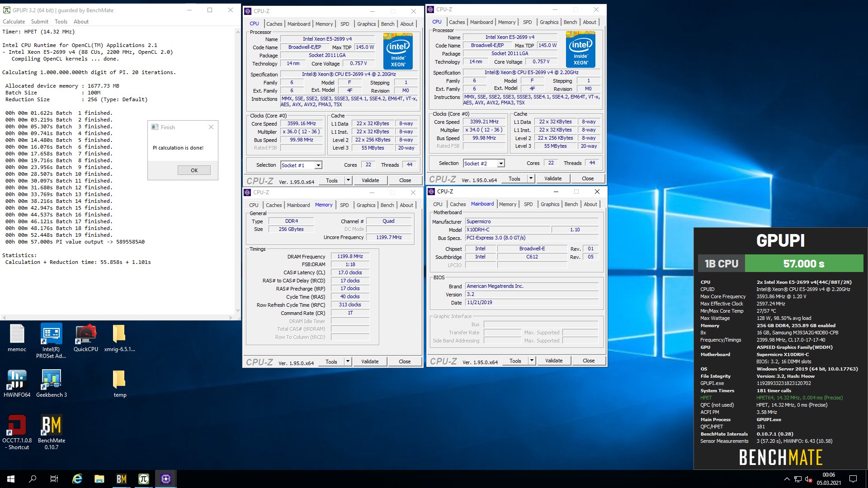Click Intel Xeon logo in Socket #2 CPU-Z
The height and width of the screenshot is (488, 868).
tap(580, 50)
